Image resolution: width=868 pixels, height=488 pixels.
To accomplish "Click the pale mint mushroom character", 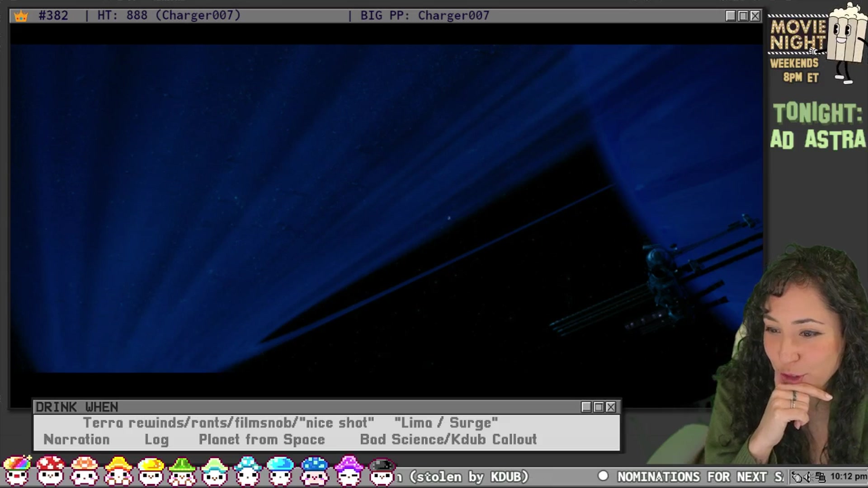I will [215, 471].
